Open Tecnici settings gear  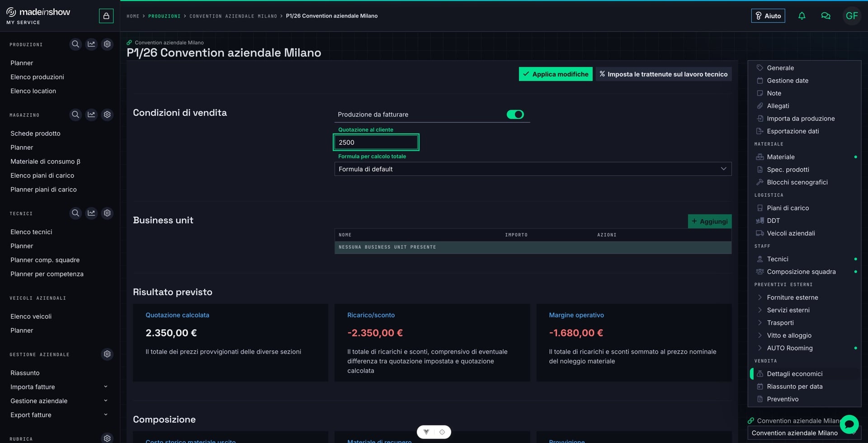[107, 213]
